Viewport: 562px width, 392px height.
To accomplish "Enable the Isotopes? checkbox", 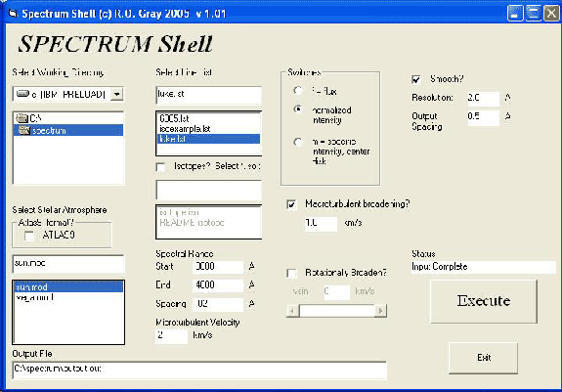I will 160,167.
